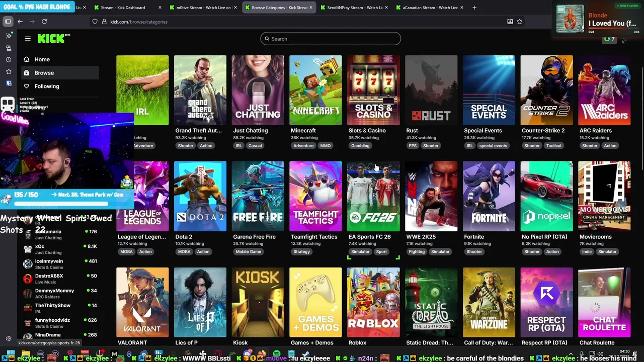Click the install-app icon in address bar
Screen dimensions: 644x362
510,22
